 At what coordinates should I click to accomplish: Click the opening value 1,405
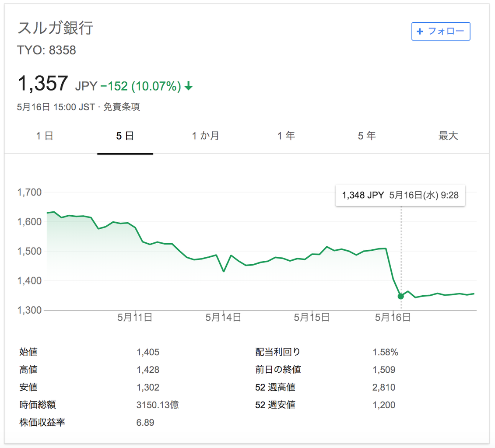tap(148, 352)
